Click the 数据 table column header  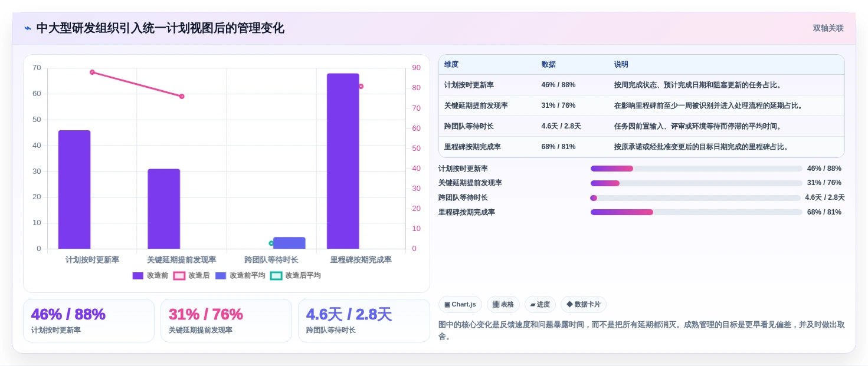pos(549,65)
